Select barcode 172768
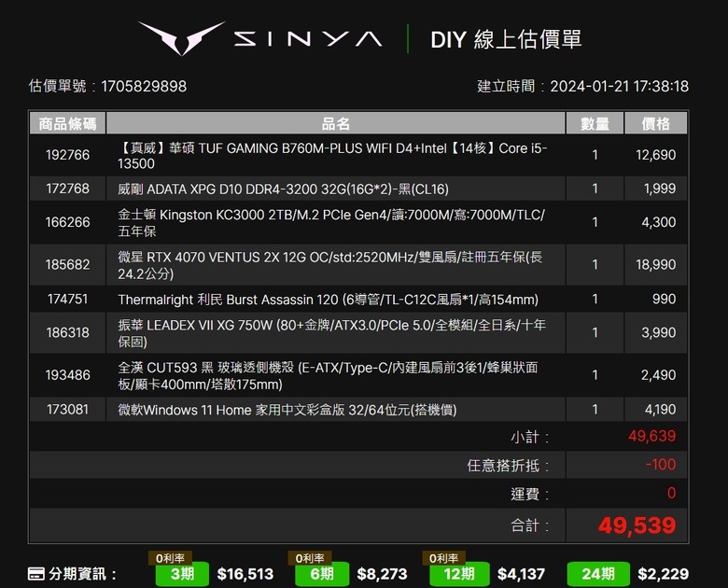728x588 pixels. [68, 189]
